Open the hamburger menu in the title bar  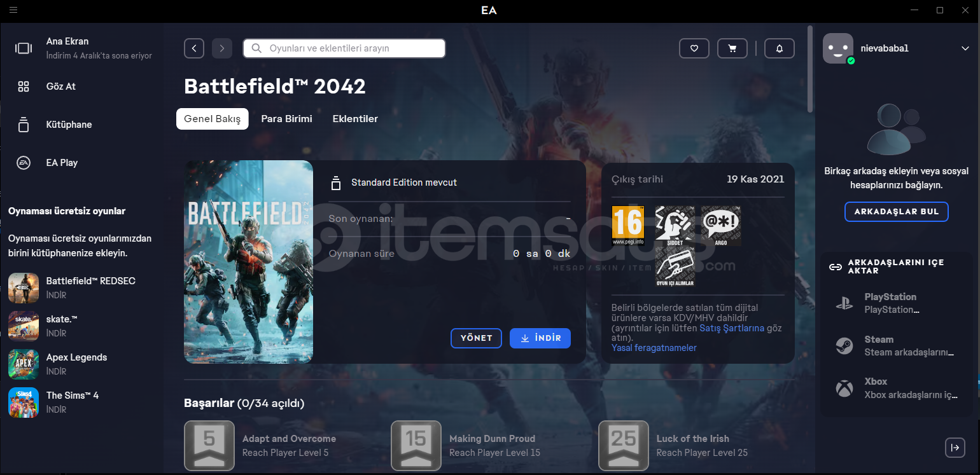click(13, 10)
